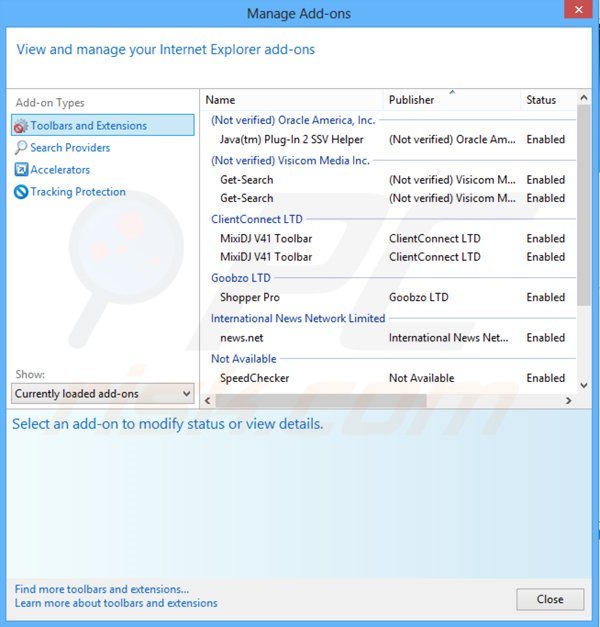Viewport: 600px width, 627px height.
Task: Click the Not Available publisher cell of SpeedChecker
Action: pos(422,378)
